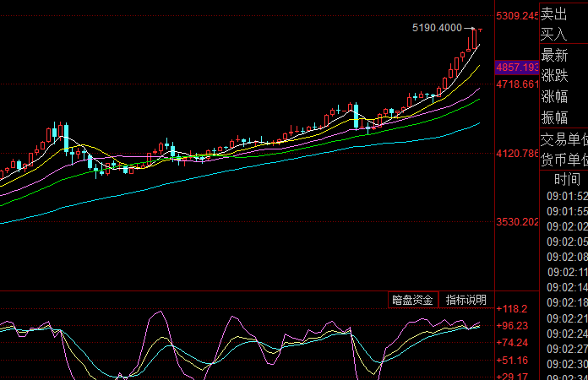Click the 4718.661 price axis label
This screenshot has height=380, width=588.
[518, 84]
